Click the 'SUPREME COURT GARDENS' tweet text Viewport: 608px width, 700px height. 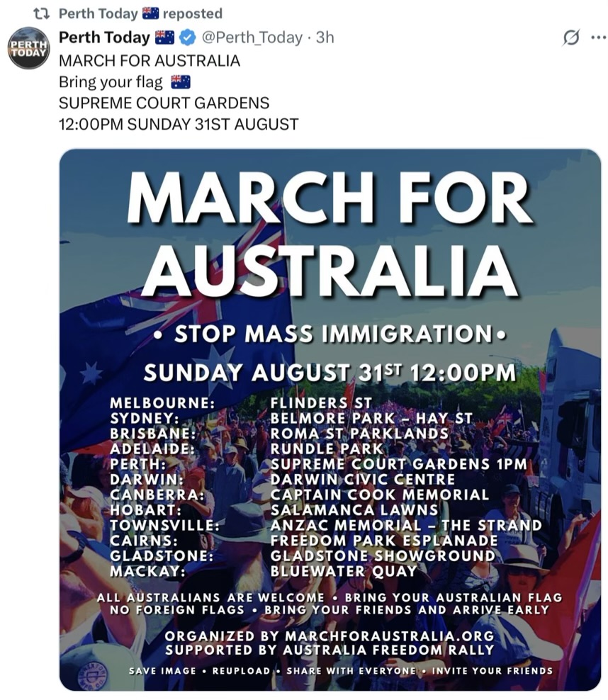tap(164, 103)
